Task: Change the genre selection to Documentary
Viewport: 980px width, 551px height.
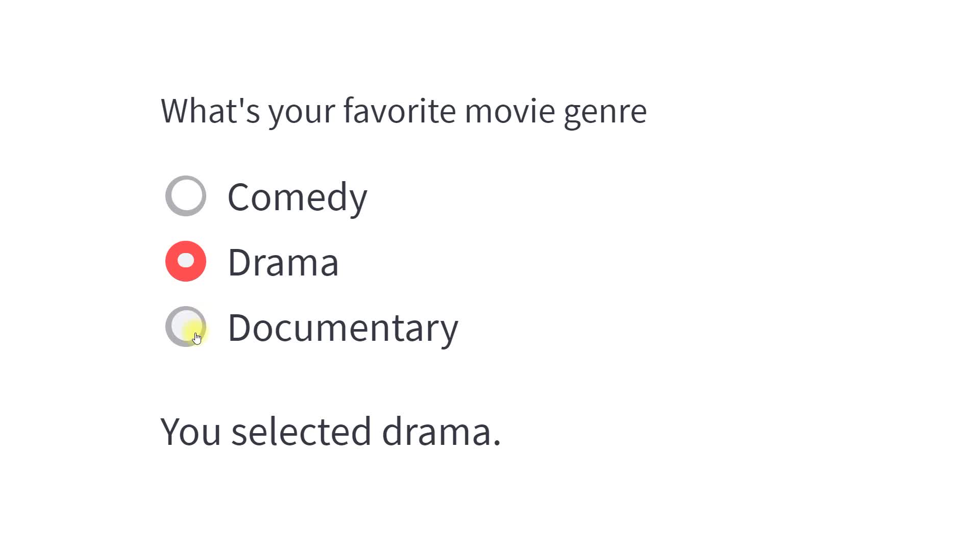Action: (186, 327)
